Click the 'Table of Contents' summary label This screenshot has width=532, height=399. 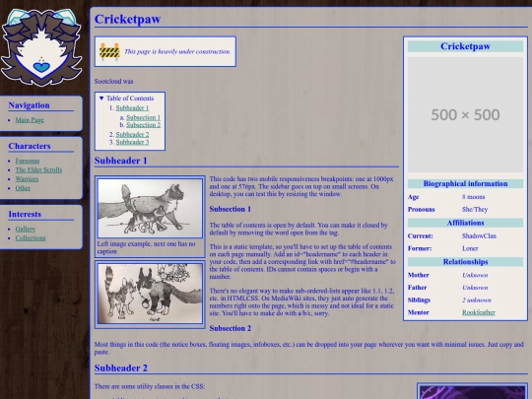coord(130,99)
